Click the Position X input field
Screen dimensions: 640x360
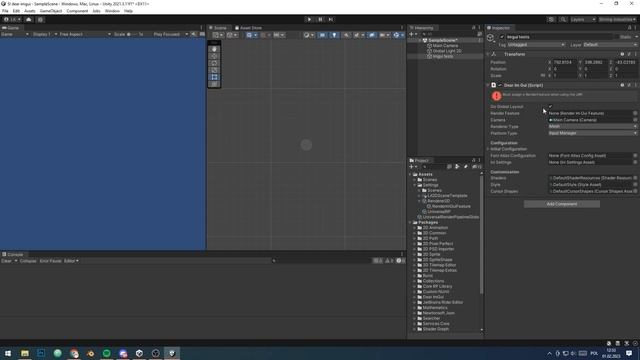click(x=564, y=62)
